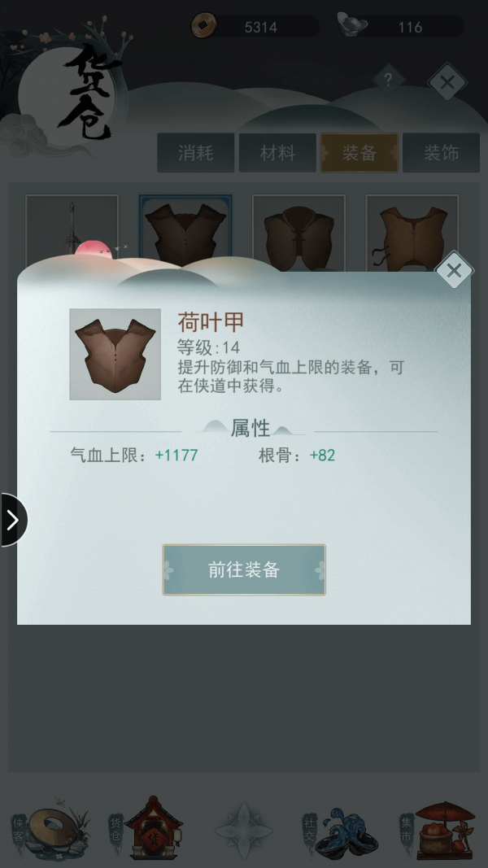
Task: Select the 装备 equipment tab
Action: point(359,153)
